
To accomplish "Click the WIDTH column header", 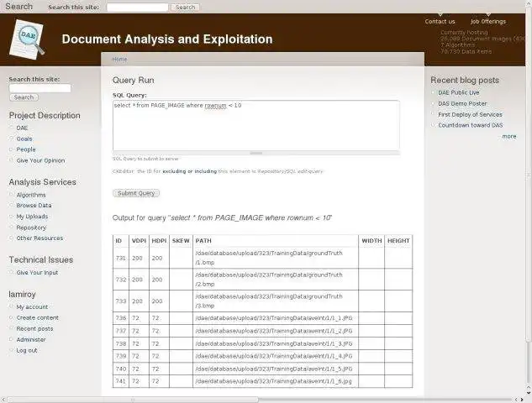I will [x=371, y=241].
